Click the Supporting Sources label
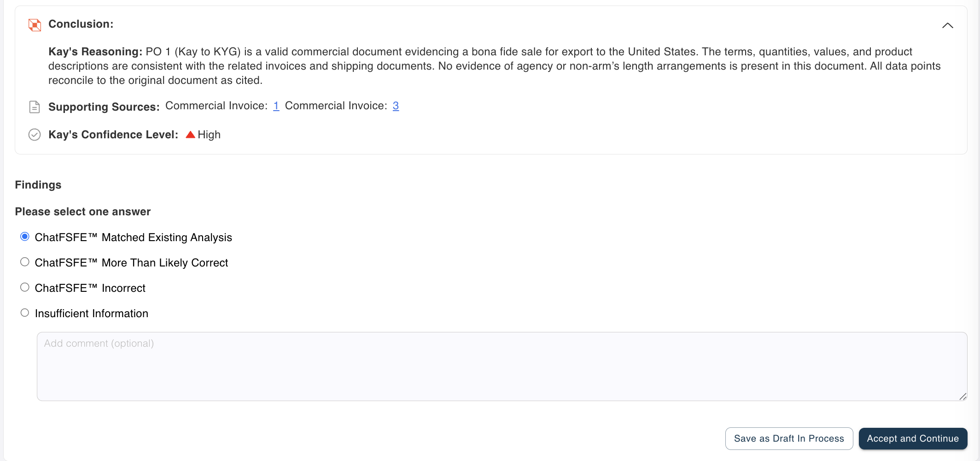The height and width of the screenshot is (461, 980). pos(104,107)
